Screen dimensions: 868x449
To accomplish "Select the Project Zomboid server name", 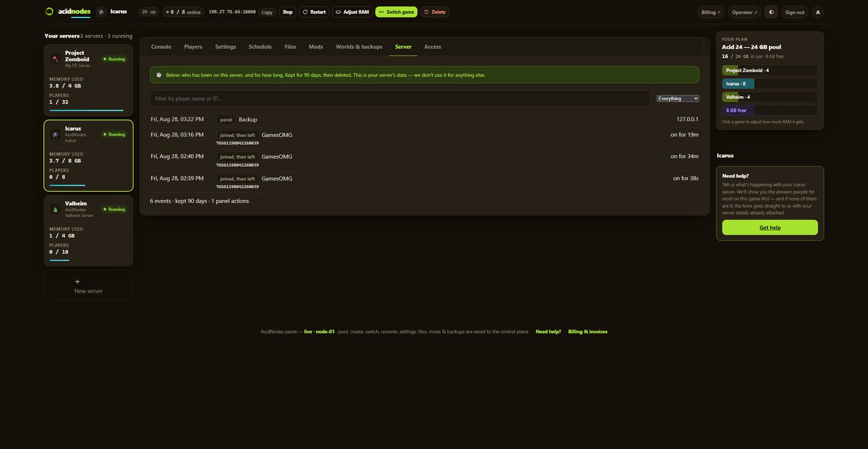I will pos(77,56).
